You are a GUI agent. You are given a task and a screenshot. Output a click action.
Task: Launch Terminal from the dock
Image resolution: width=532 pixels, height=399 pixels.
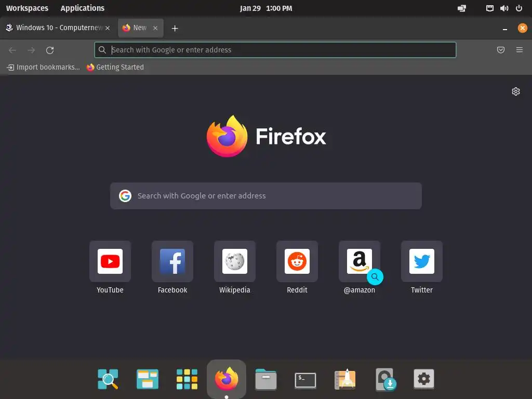[305, 380]
